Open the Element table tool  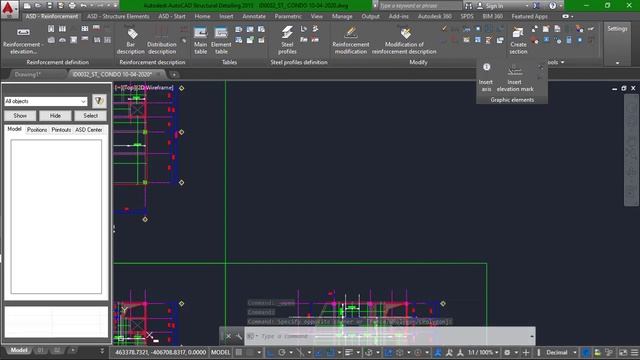click(221, 41)
